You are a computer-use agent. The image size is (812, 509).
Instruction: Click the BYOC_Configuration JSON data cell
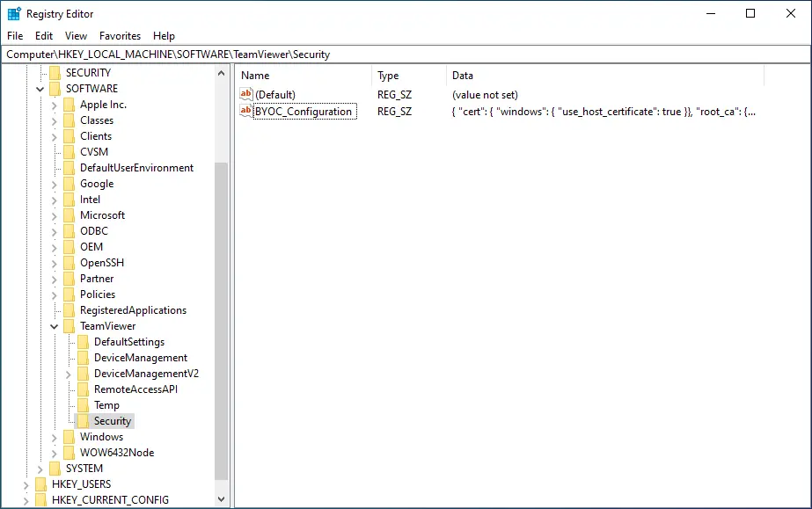(x=604, y=112)
